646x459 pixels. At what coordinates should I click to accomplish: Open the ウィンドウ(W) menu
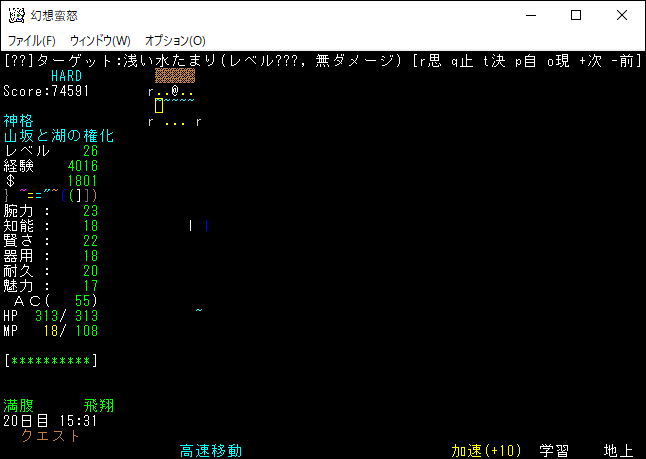100,41
